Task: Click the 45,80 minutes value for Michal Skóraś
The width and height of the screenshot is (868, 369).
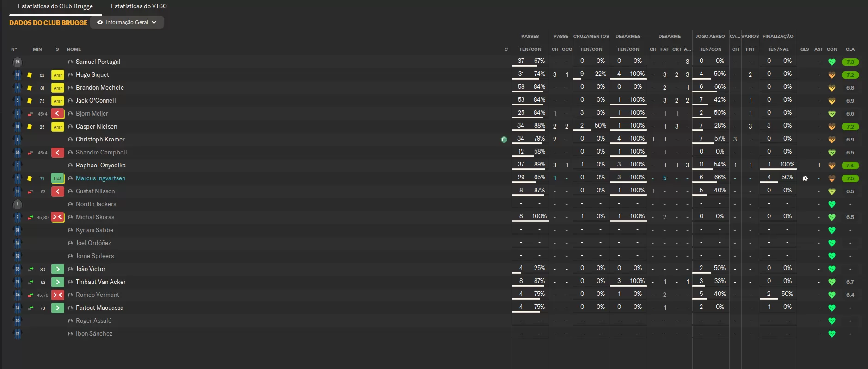Action: pyautogui.click(x=43, y=217)
